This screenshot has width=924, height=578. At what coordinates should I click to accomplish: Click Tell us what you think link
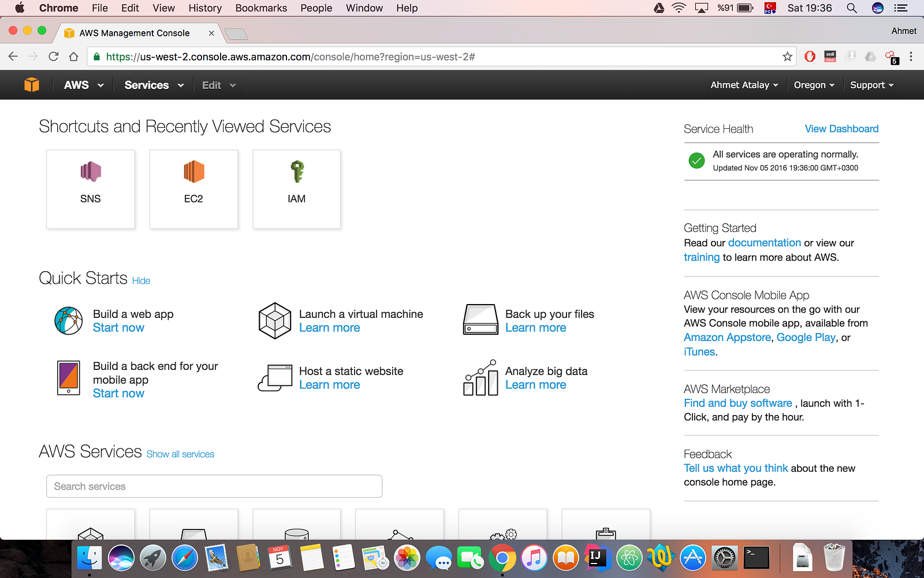736,468
